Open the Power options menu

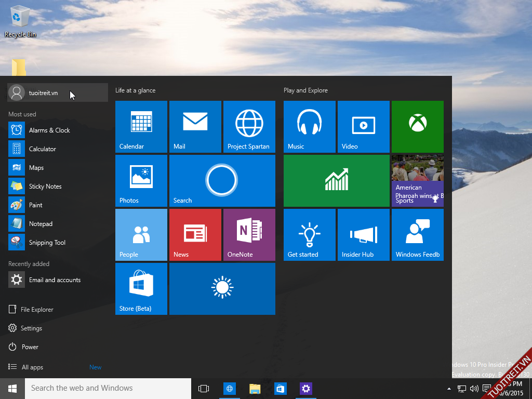click(x=30, y=347)
